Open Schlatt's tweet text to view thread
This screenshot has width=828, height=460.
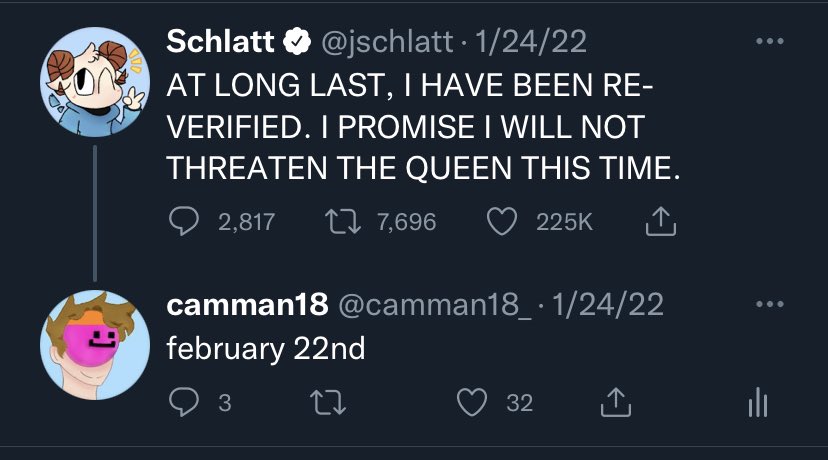pyautogui.click(x=423, y=127)
